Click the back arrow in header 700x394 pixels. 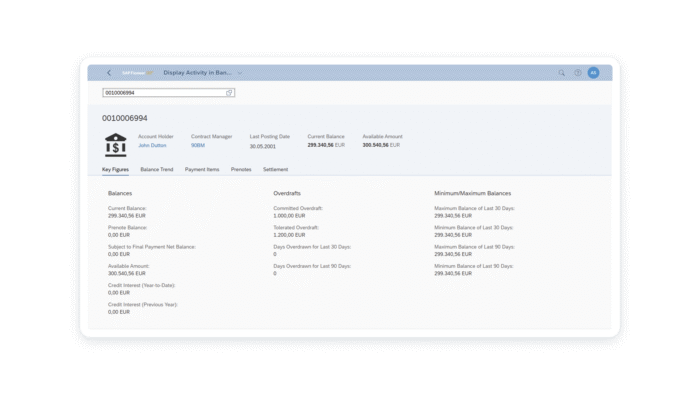pyautogui.click(x=109, y=73)
